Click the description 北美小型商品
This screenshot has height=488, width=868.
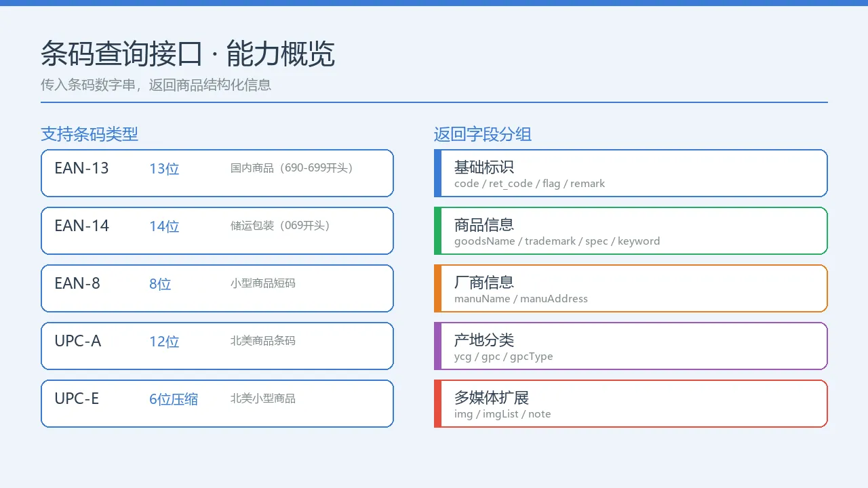pos(263,399)
